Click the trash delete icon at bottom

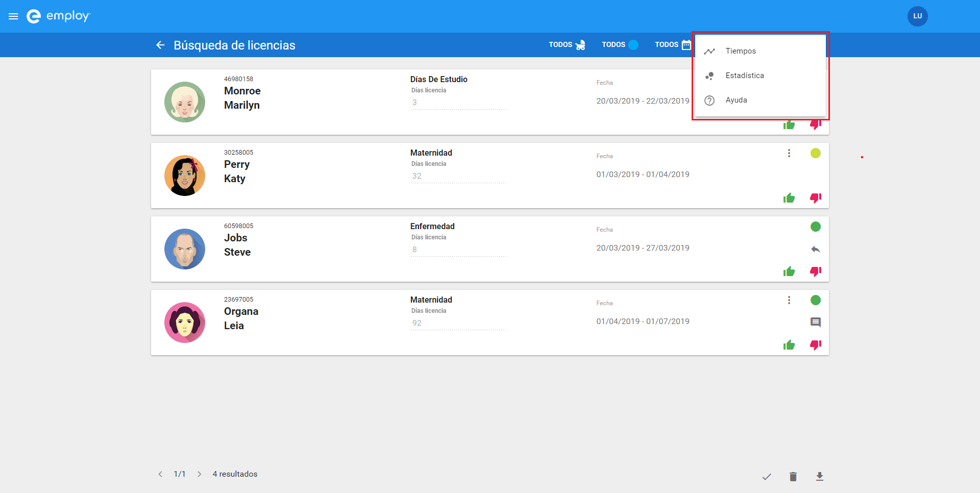click(x=793, y=477)
